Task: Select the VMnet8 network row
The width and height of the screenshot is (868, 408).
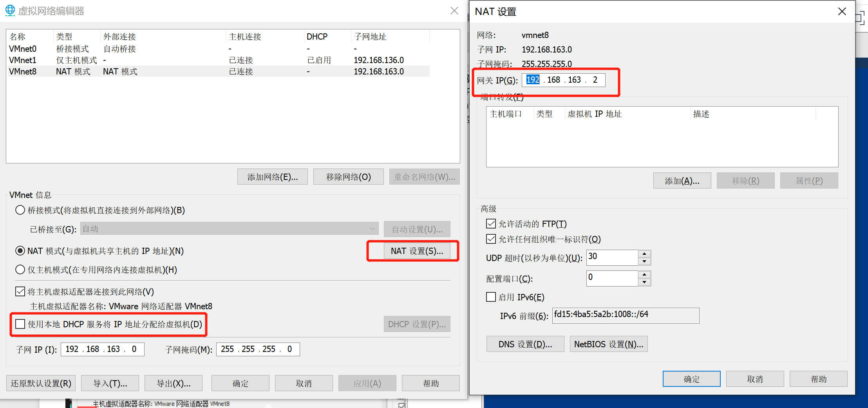Action: [x=218, y=71]
